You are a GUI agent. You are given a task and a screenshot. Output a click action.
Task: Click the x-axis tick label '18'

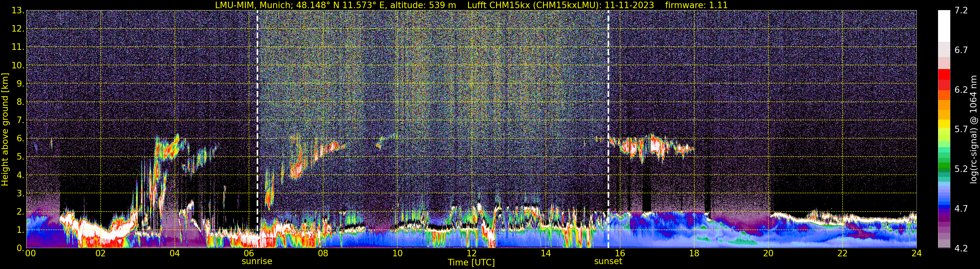(x=694, y=253)
